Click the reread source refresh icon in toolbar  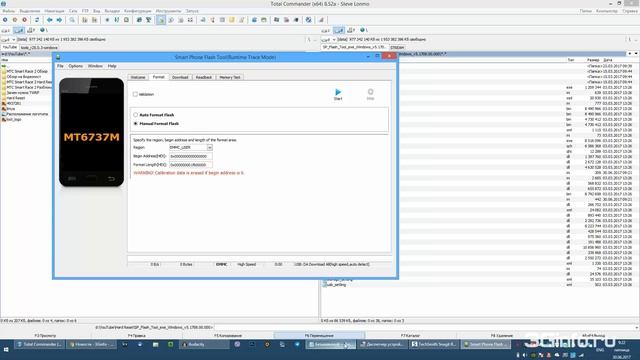[37, 20]
